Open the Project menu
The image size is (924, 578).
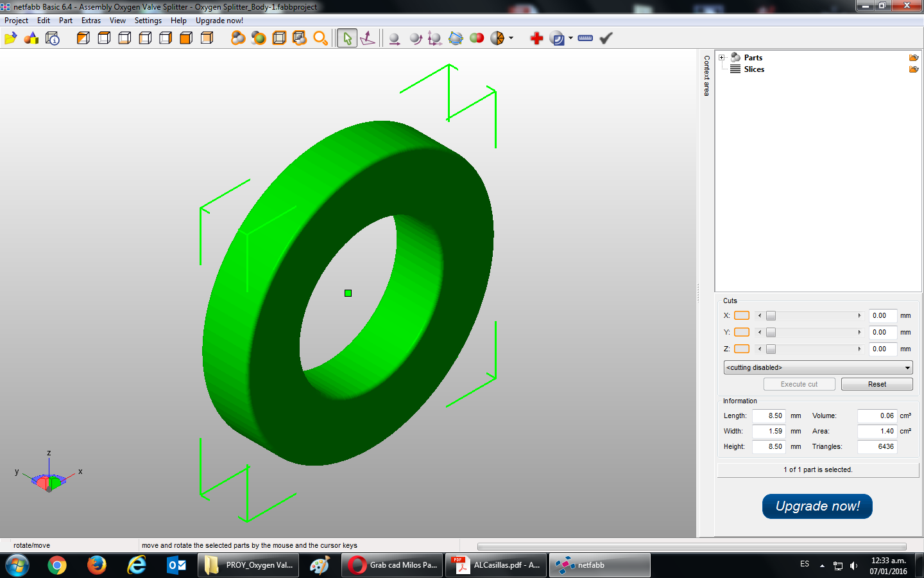click(16, 21)
